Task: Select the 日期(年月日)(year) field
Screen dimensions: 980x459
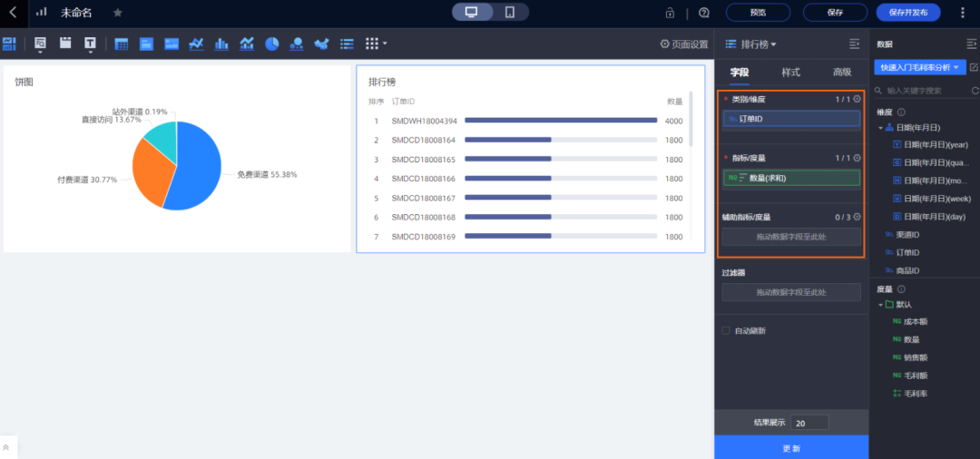Action: point(931,145)
